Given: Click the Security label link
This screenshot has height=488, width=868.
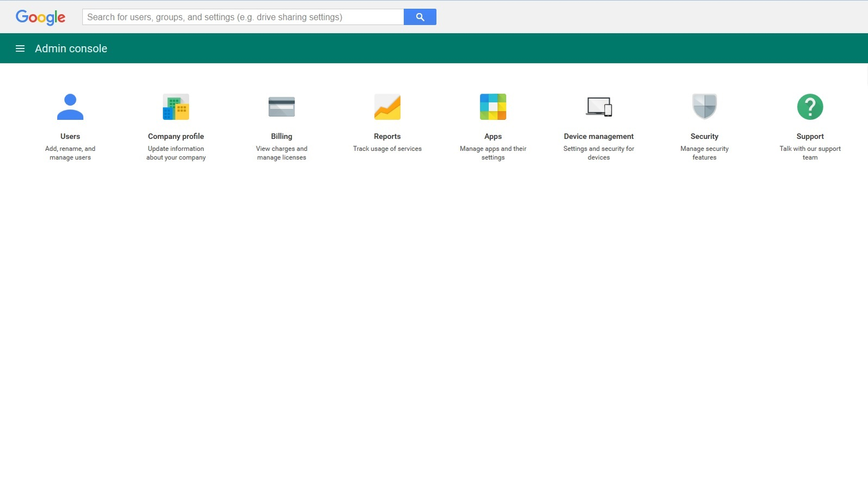Looking at the screenshot, I should pos(704,136).
